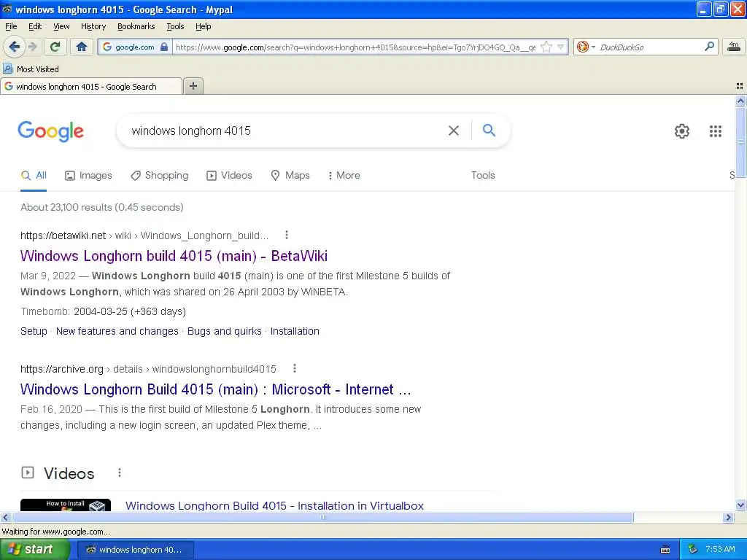
Task: Reload the current page
Action: point(55,47)
